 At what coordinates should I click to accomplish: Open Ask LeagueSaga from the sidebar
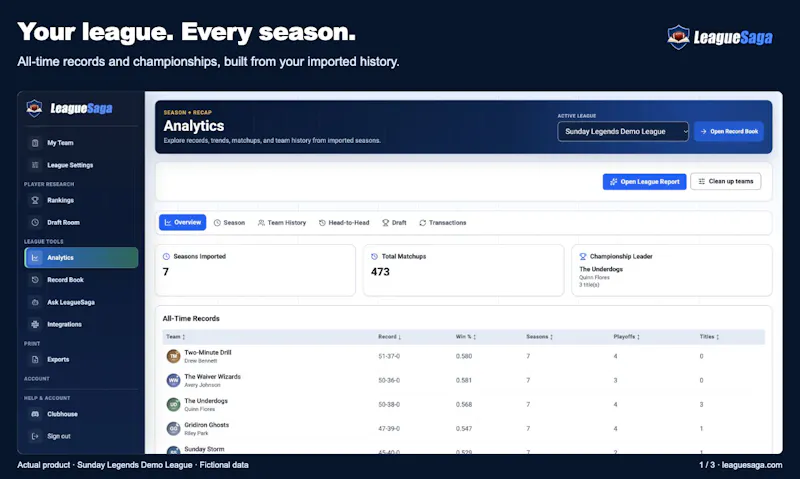(x=81, y=302)
